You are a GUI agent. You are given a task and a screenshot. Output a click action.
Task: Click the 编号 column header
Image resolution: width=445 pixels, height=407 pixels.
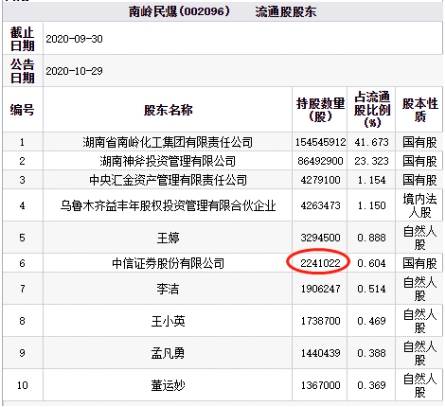[22, 110]
